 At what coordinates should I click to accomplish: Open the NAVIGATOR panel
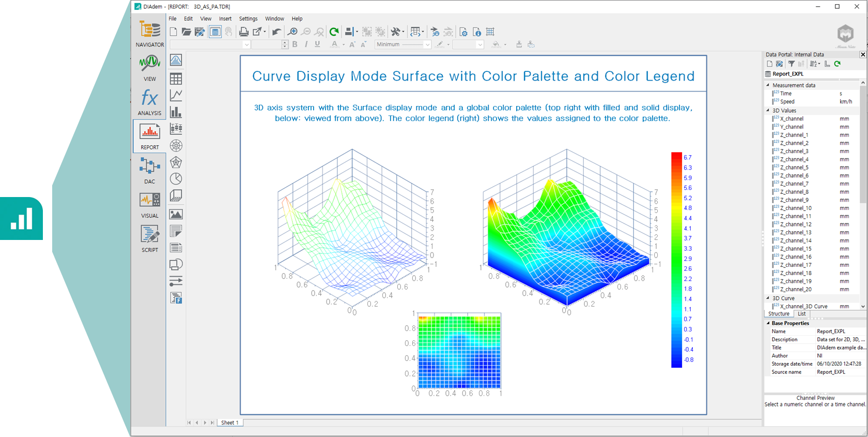tap(149, 34)
